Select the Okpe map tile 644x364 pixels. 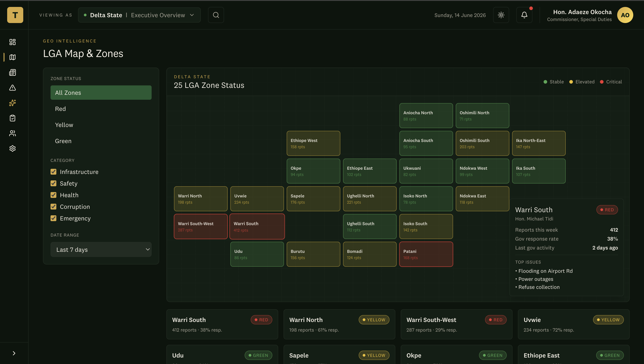[313, 171]
